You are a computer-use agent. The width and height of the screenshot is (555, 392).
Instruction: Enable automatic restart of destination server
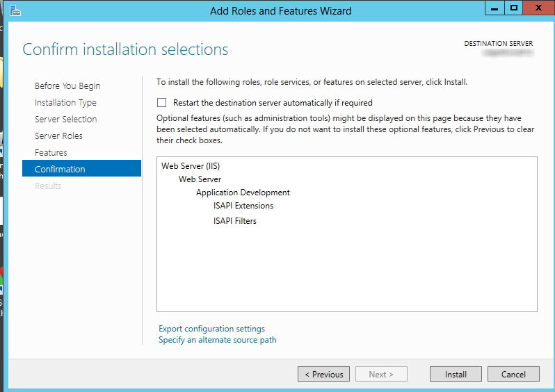[x=162, y=103]
